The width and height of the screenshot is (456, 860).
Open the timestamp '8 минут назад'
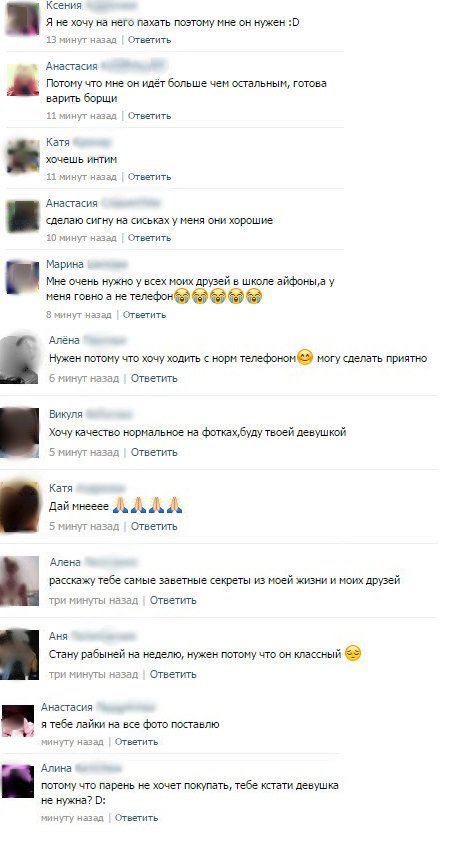click(78, 315)
